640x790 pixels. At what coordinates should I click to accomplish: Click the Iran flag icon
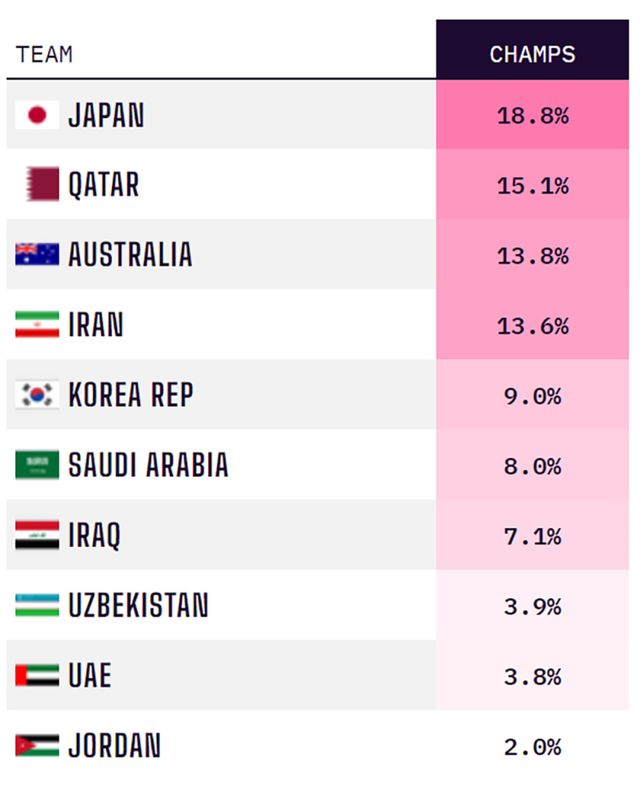pos(37,325)
